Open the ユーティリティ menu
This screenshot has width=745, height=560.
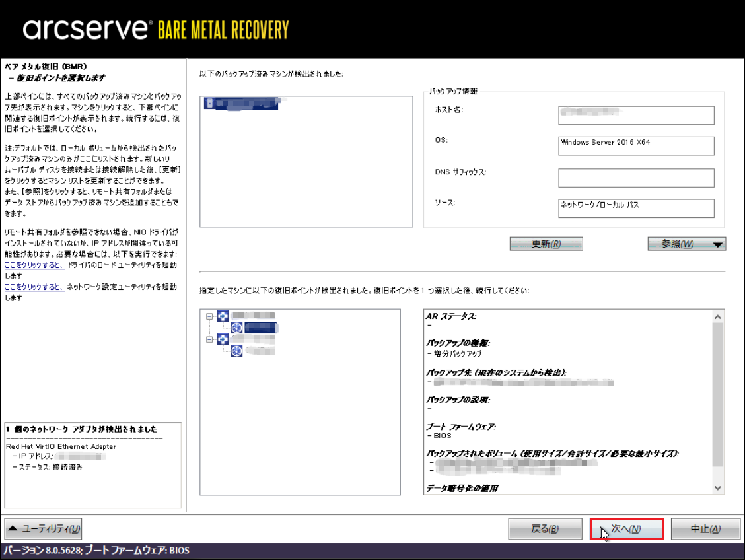click(x=44, y=529)
